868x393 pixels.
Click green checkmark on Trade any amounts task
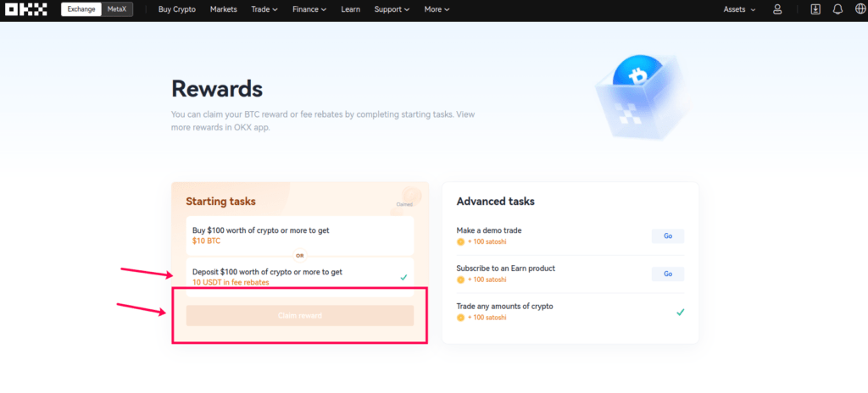(x=681, y=313)
